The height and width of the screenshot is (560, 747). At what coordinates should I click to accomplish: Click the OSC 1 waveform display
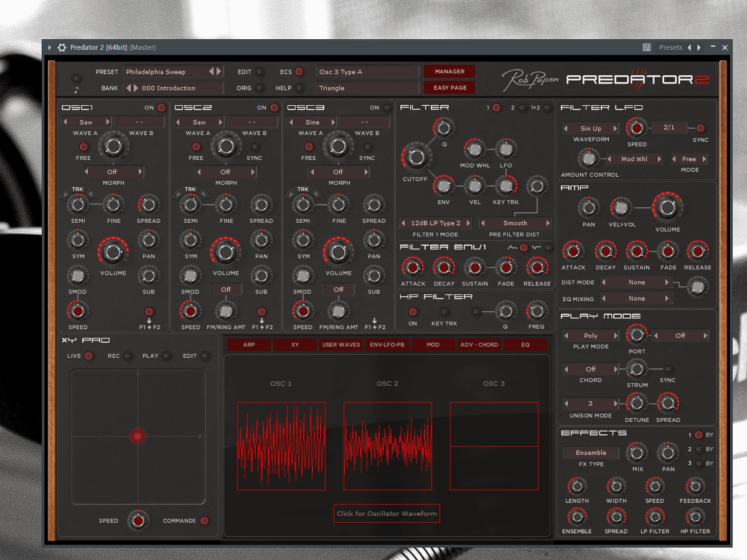[281, 446]
